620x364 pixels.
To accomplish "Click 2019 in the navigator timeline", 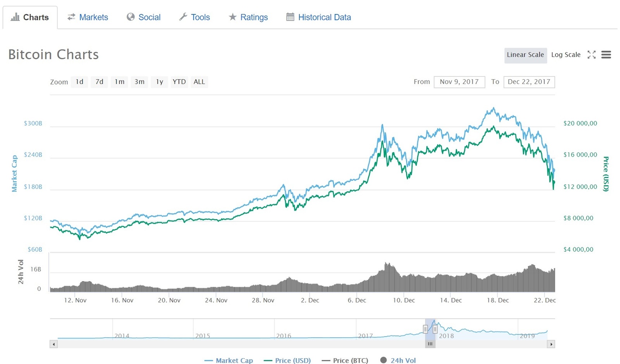I will tap(527, 336).
